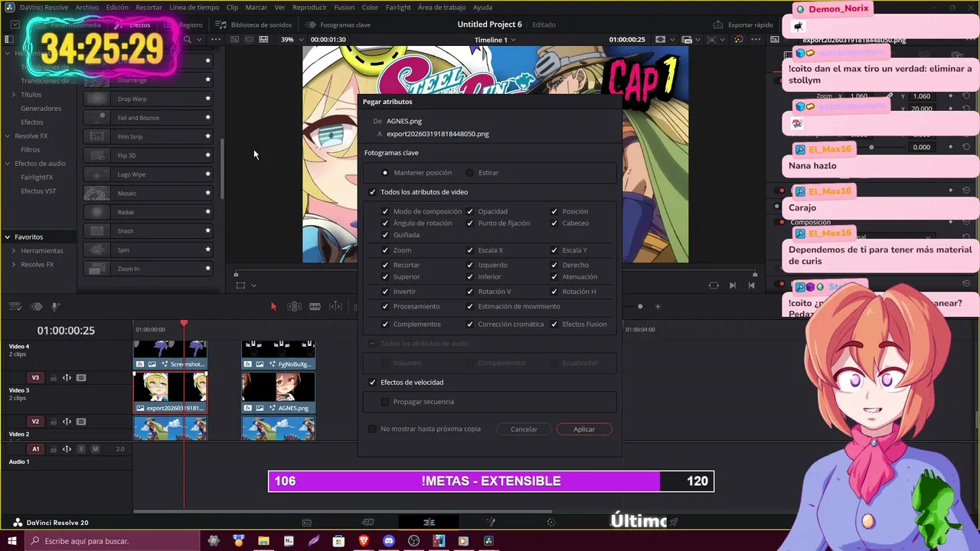This screenshot has width=980, height=551.
Task: Open the Edición menu
Action: (x=117, y=7)
